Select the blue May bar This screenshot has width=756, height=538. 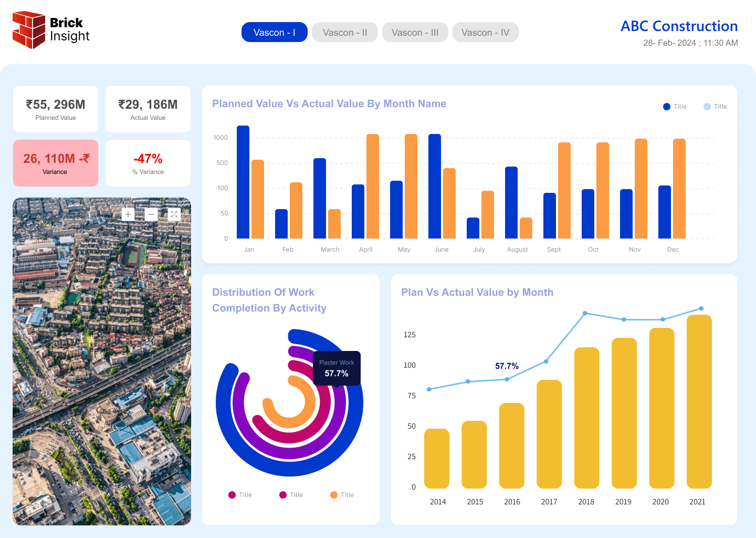click(x=396, y=210)
